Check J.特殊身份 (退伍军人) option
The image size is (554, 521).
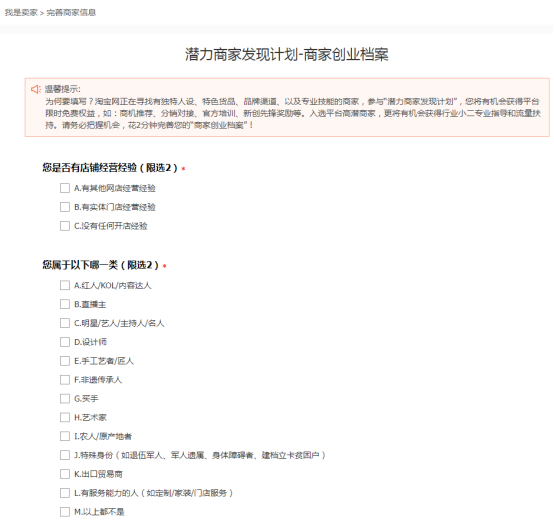(x=65, y=455)
